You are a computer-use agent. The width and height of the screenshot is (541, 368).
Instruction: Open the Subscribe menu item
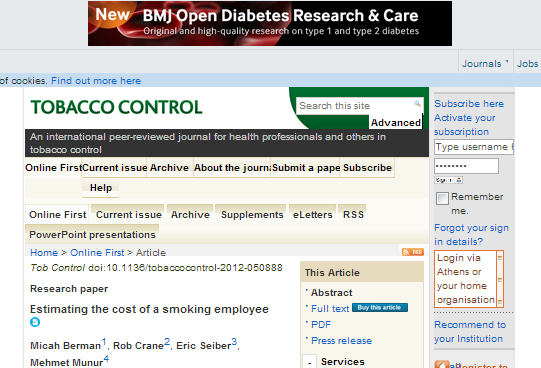(x=367, y=168)
